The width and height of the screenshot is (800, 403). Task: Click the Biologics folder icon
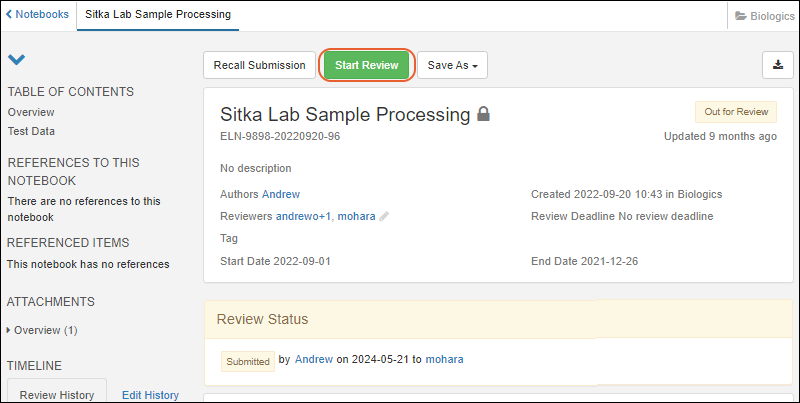pyautogui.click(x=741, y=16)
